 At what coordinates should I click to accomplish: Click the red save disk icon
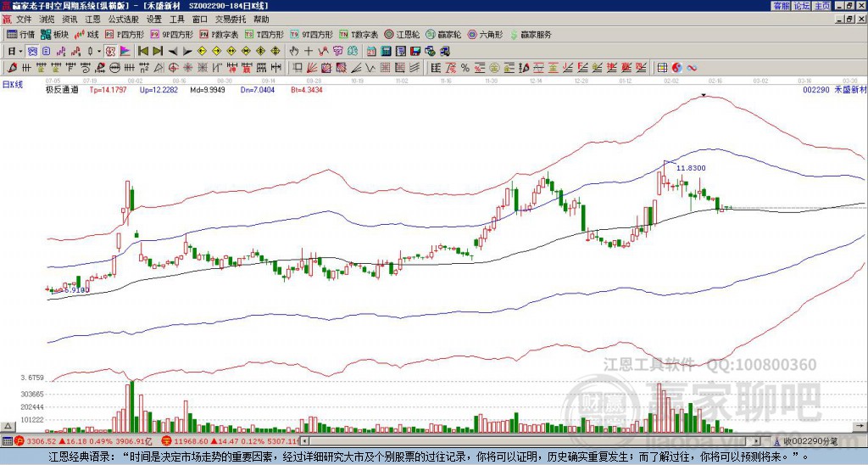(415, 52)
